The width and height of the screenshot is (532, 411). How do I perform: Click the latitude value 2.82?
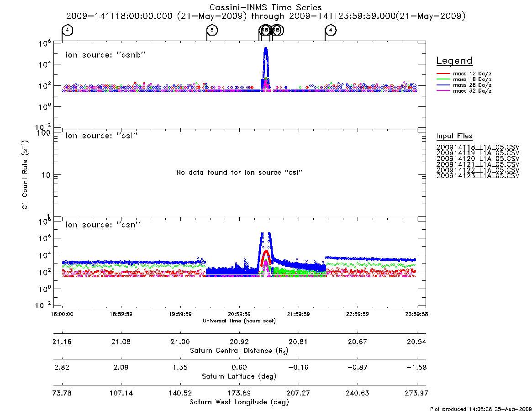click(62, 367)
